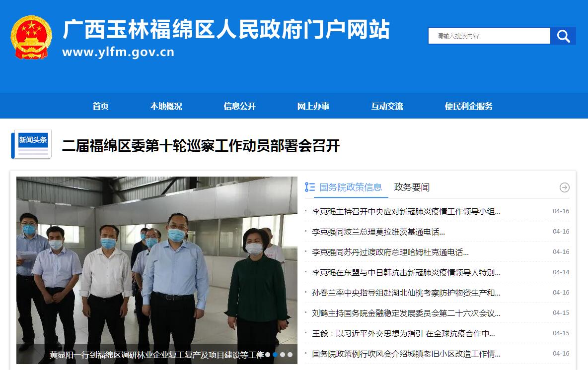
Task: Click the list icon beside 国务院政策信息
Action: [x=310, y=187]
